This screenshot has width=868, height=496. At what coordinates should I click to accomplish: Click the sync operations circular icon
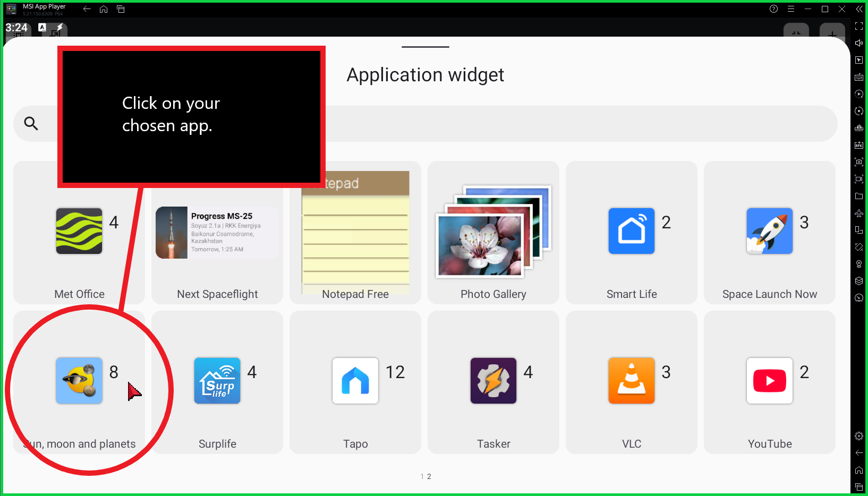[859, 111]
